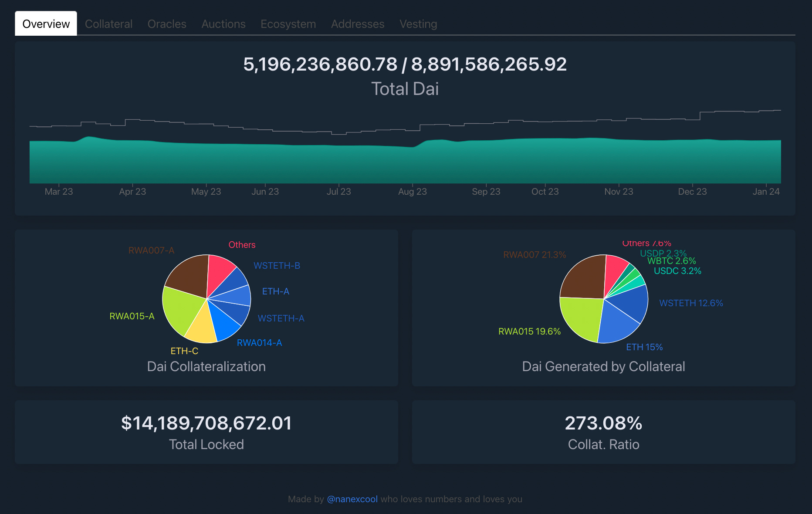Image resolution: width=812 pixels, height=514 pixels.
Task: Click the RWA015 19.6% label
Action: click(529, 331)
